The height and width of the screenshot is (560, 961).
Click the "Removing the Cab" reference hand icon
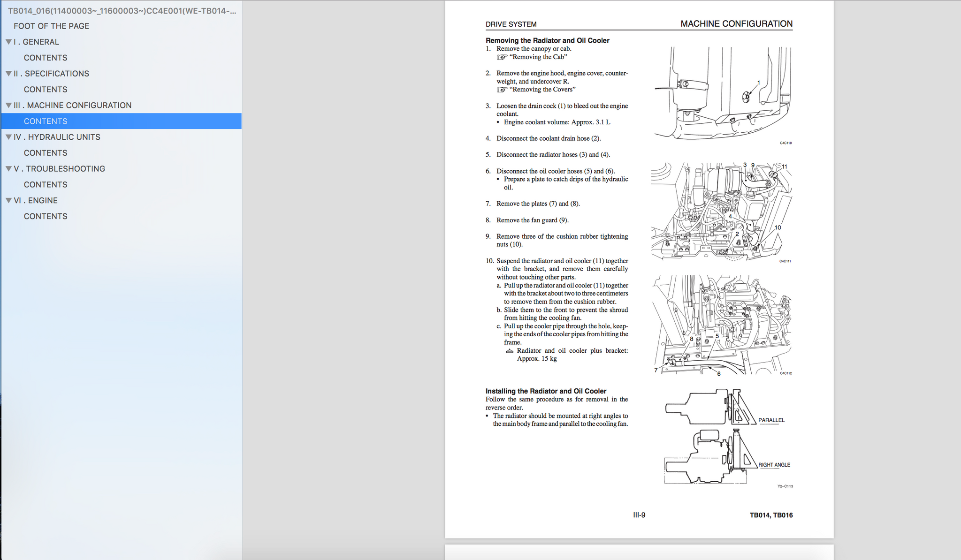(x=502, y=57)
